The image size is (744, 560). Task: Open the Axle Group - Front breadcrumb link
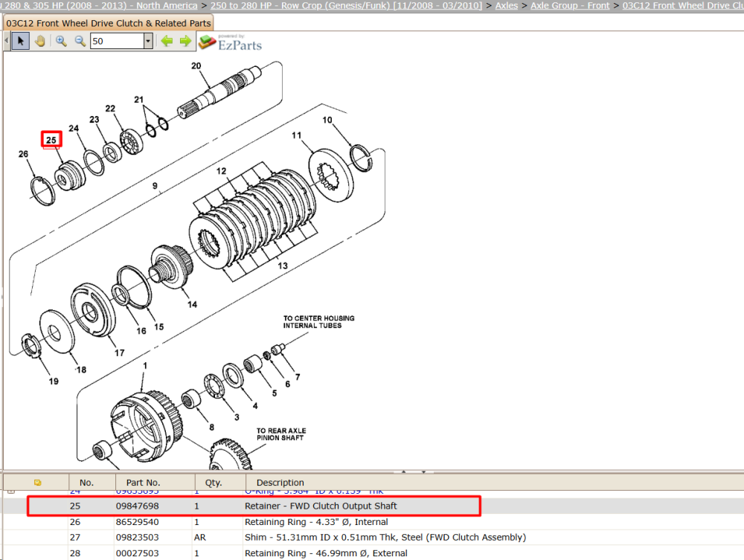coord(570,6)
